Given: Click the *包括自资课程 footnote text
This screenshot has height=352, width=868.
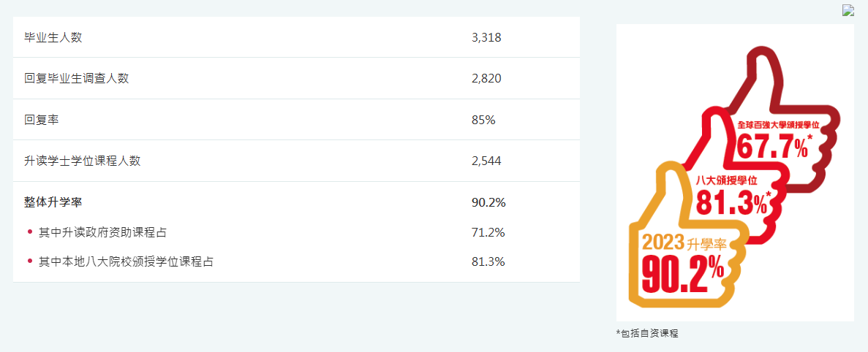Looking at the screenshot, I should pos(647,333).
